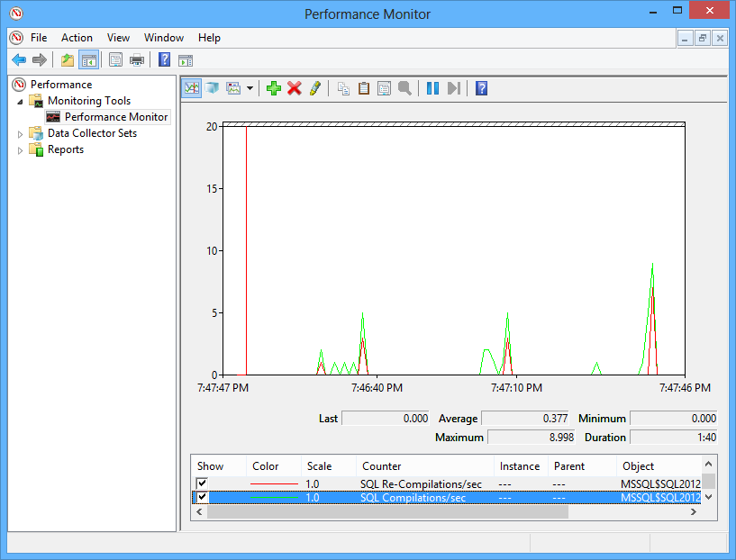Open Change graph type dropdown arrow

250,88
